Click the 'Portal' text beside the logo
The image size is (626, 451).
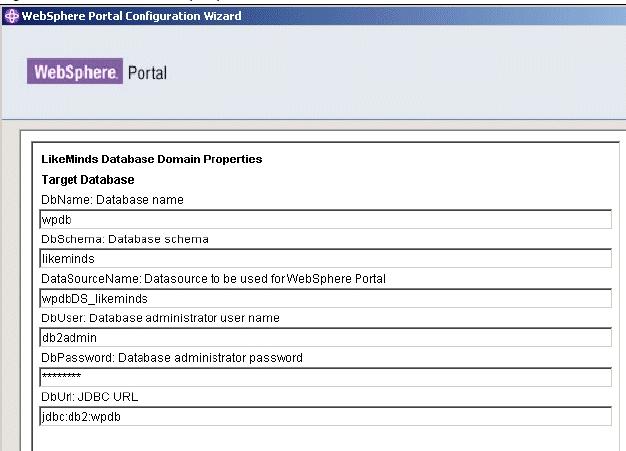click(147, 73)
